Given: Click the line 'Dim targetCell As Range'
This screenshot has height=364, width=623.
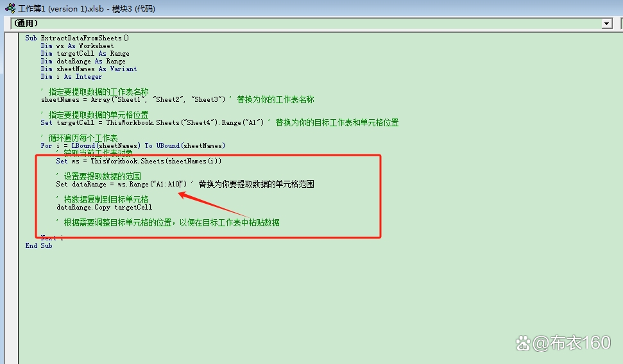Looking at the screenshot, I should coord(85,54).
